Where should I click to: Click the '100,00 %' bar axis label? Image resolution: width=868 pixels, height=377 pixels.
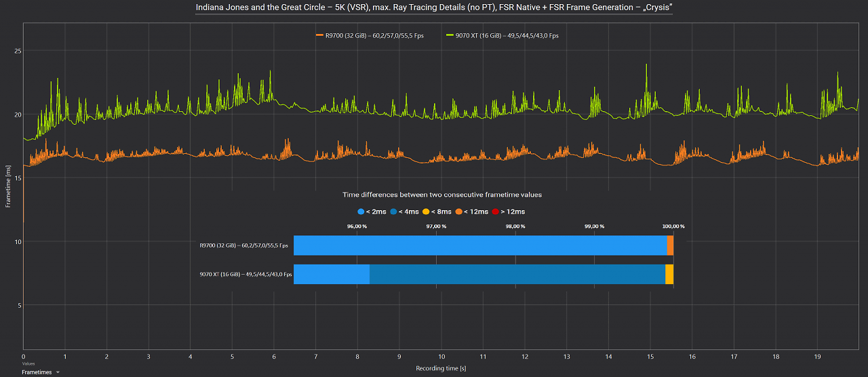point(673,226)
